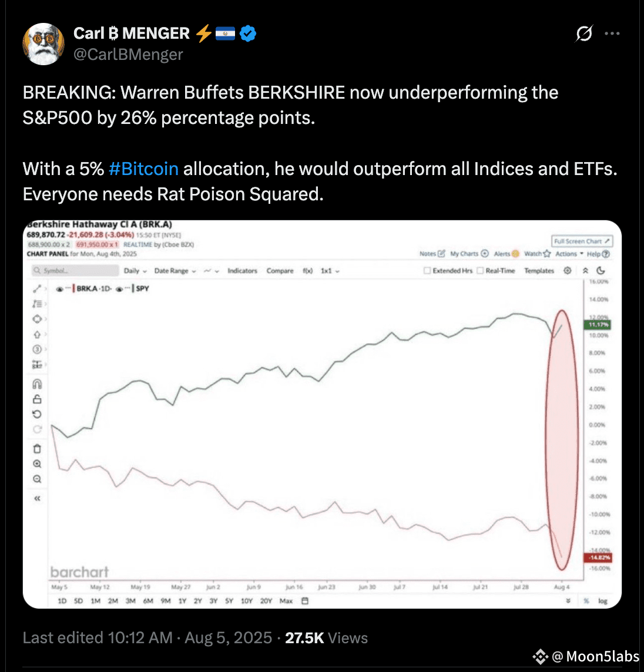Image resolution: width=644 pixels, height=672 pixels.
Task: Click in the Symbol search field
Action: click(x=75, y=270)
